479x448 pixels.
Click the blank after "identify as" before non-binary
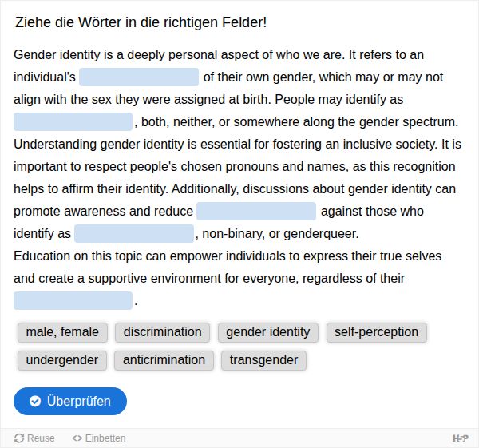point(134,233)
